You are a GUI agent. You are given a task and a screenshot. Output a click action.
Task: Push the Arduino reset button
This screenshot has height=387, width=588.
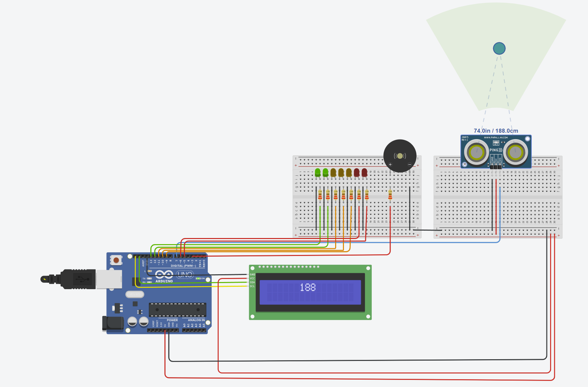(116, 260)
